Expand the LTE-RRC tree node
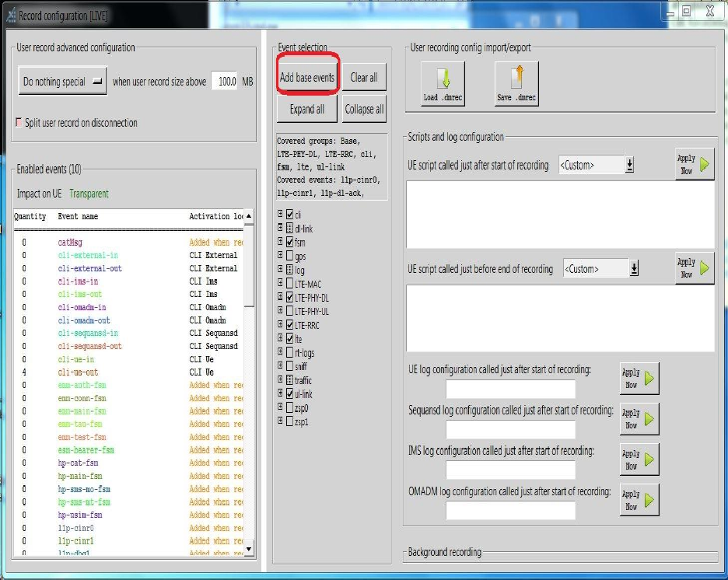 coord(280,324)
